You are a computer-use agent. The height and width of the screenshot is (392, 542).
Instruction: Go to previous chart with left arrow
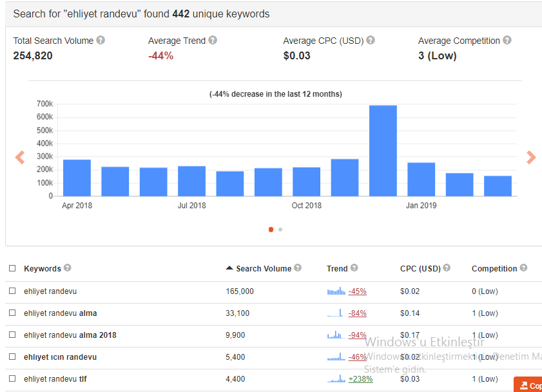[20, 157]
